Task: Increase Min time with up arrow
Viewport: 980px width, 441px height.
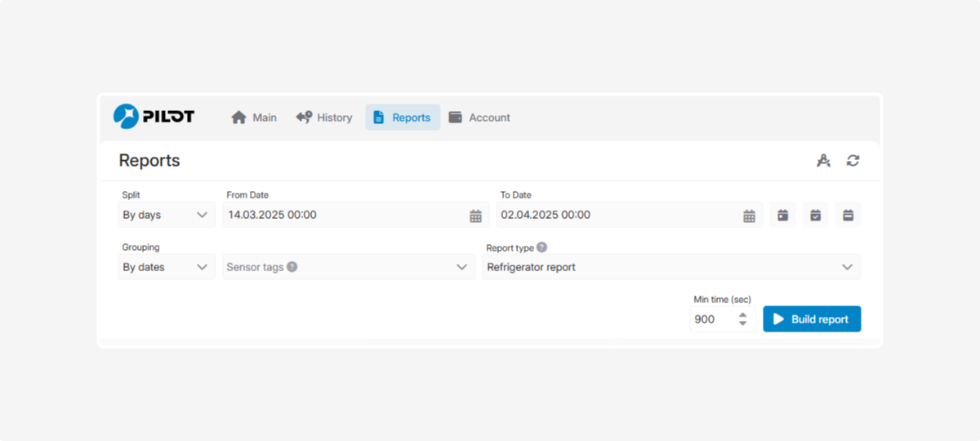Action: tap(742, 314)
